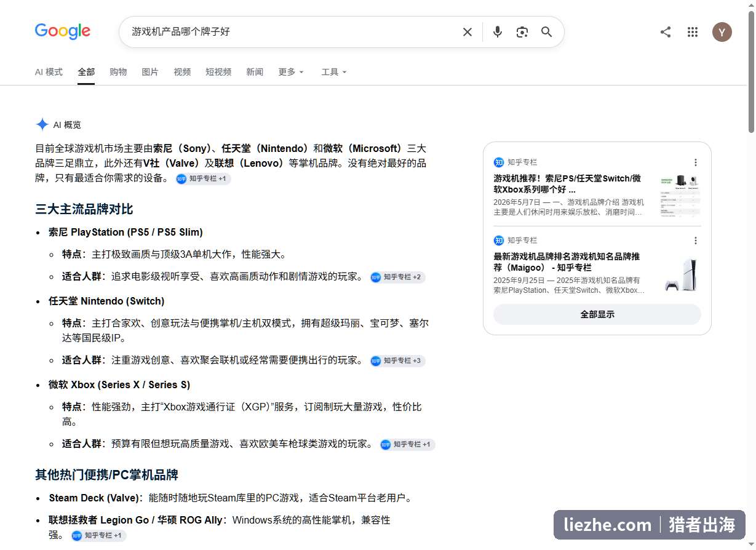This screenshot has height=550, width=756.
Task: Open the link 最新游戏机品牌排名游戏机知名品牌推荐（Maigoo）
Action: click(567, 262)
